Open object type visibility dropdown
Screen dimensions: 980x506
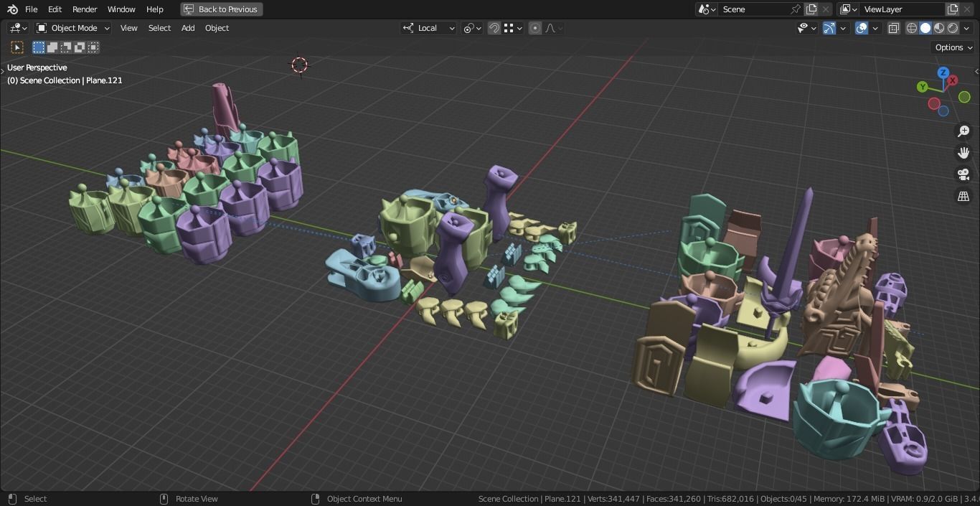click(807, 28)
